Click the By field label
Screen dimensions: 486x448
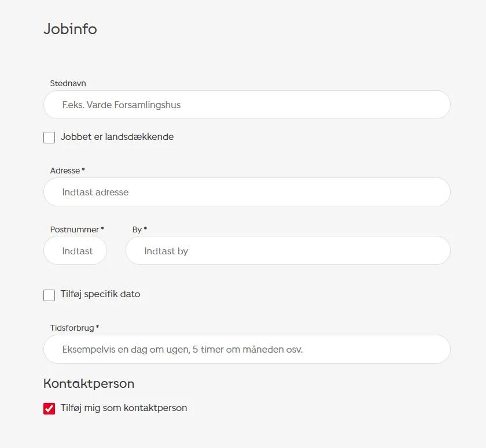click(x=137, y=229)
